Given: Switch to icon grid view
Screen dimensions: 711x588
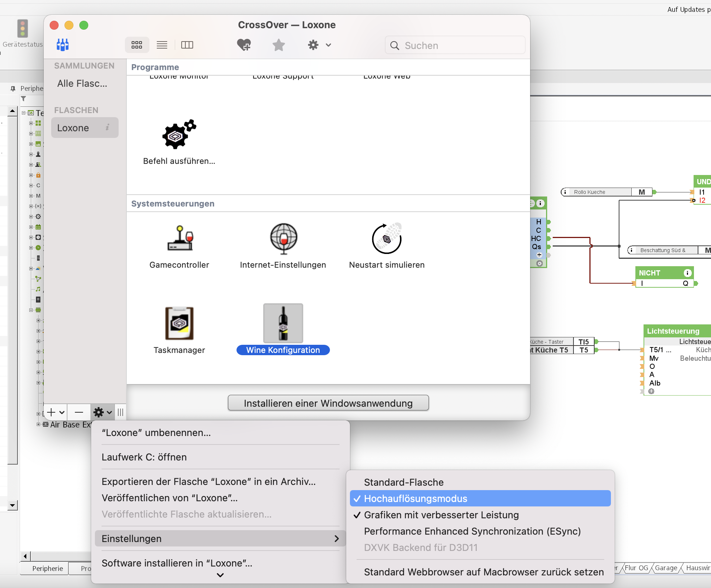Looking at the screenshot, I should [137, 45].
